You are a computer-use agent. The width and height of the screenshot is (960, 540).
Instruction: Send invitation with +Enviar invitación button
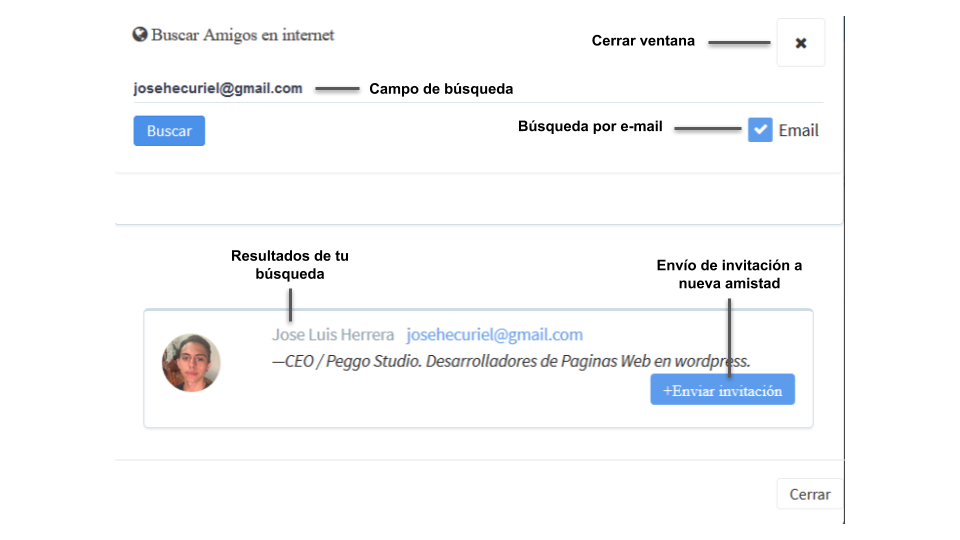click(722, 390)
